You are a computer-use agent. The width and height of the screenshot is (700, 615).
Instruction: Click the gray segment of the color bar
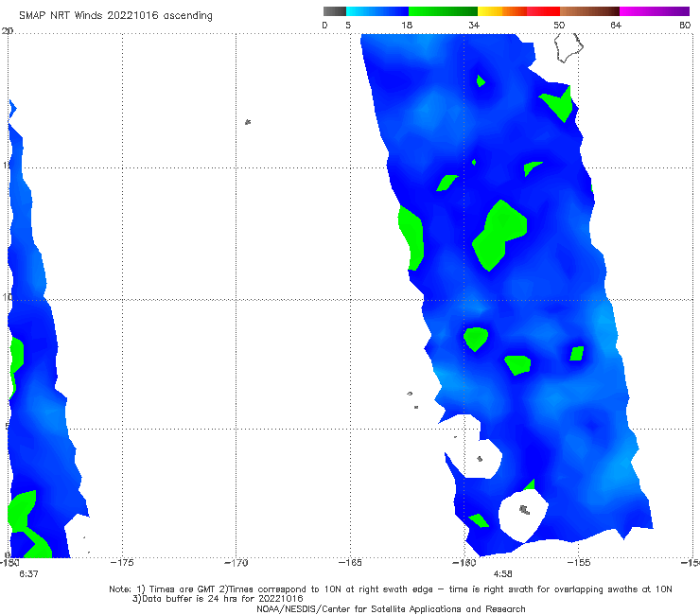pos(335,11)
